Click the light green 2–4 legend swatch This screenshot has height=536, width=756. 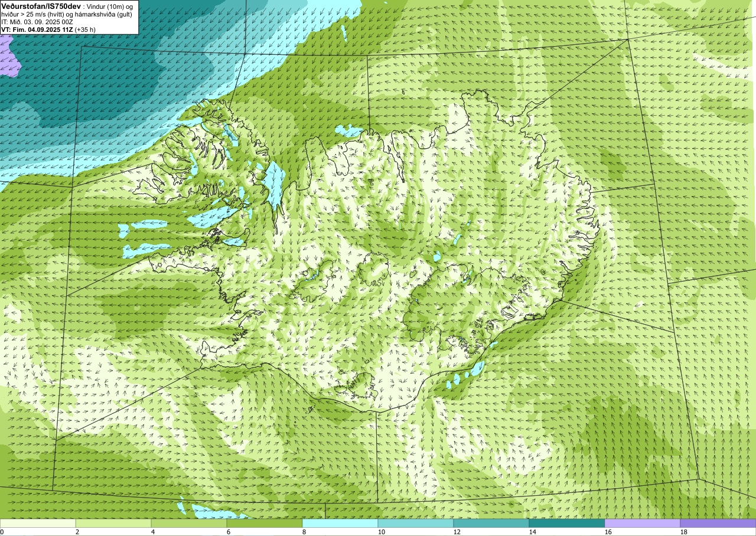113,523
